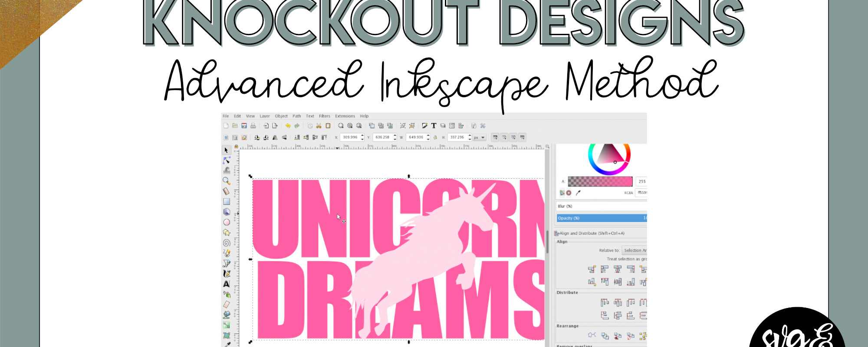Viewport: 868px width, 347px height.
Task: Flip selection horizontally
Action: click(275, 137)
